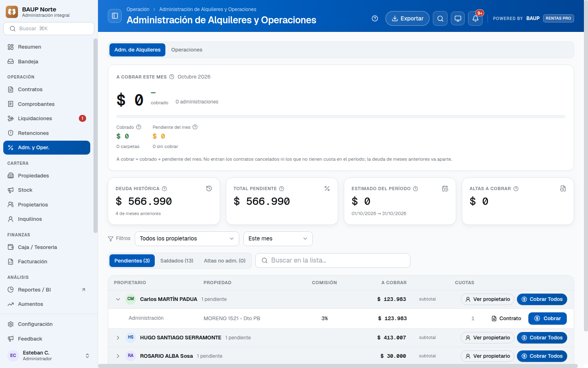The image size is (588, 368).
Task: Click calendar icon on Estimado del Período card
Action: pyautogui.click(x=445, y=188)
